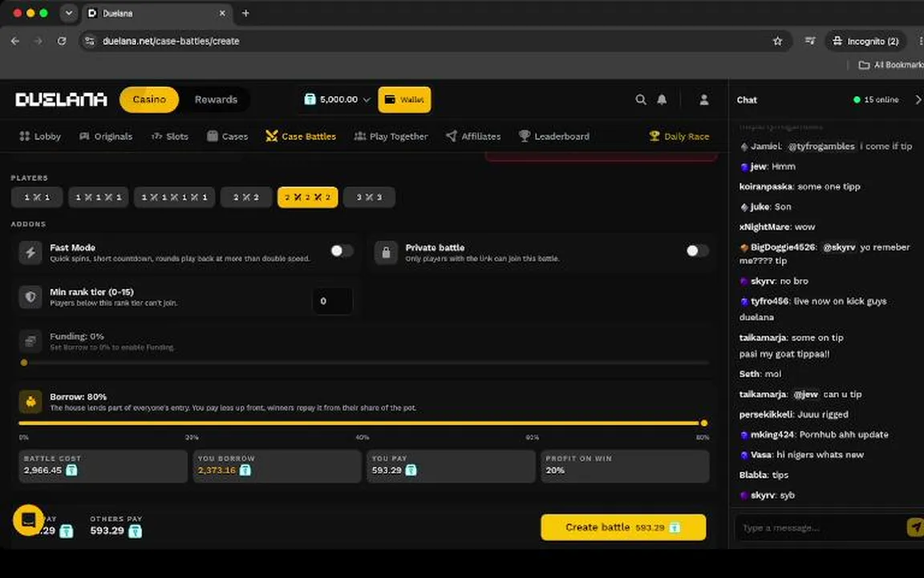Click the Min rank tier shield icon
Viewport: 924px width, 578px height.
[x=30, y=297]
